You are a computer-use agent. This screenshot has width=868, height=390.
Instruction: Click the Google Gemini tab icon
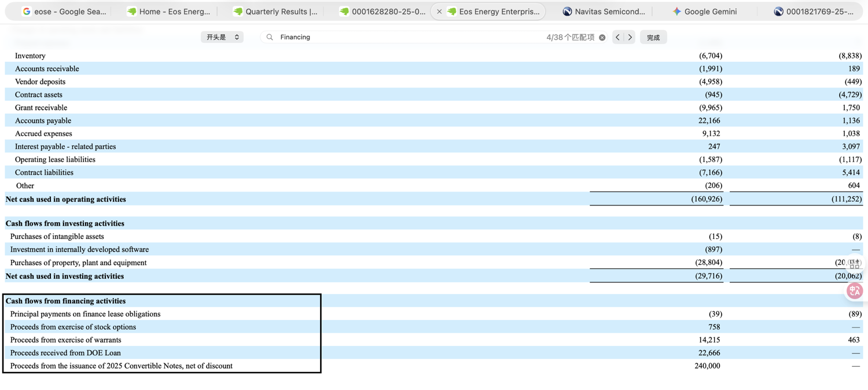pyautogui.click(x=676, y=12)
